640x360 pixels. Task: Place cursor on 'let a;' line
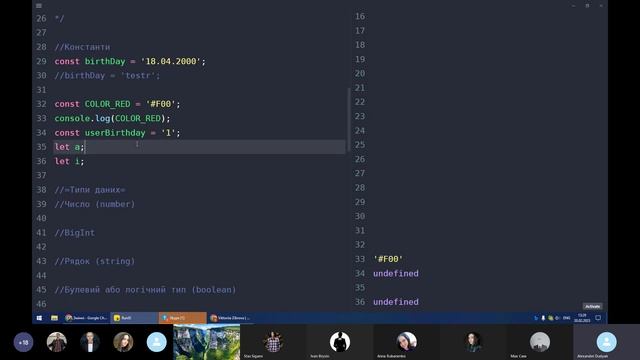point(69,147)
